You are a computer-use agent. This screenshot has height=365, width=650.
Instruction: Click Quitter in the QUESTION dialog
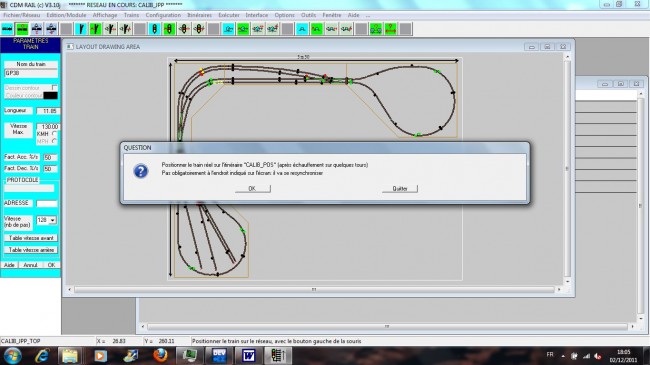click(400, 189)
